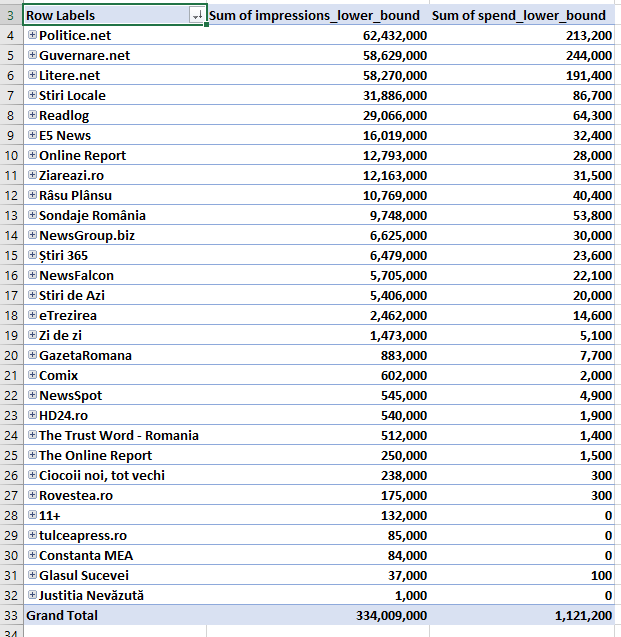Expand the Politice.net row group

click(32, 35)
